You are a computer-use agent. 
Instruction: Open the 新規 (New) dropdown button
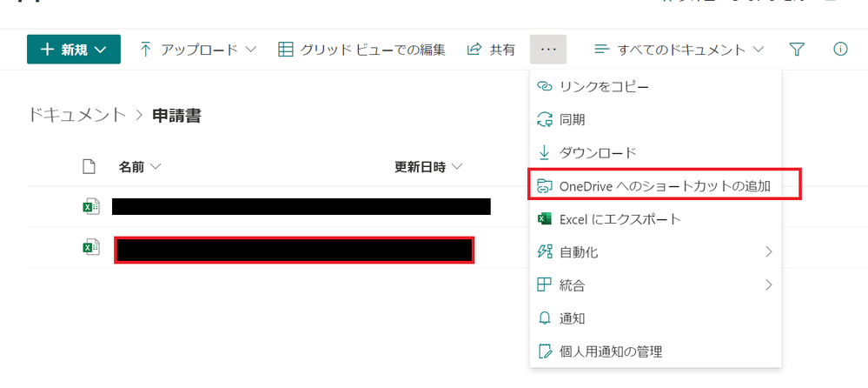(x=74, y=50)
